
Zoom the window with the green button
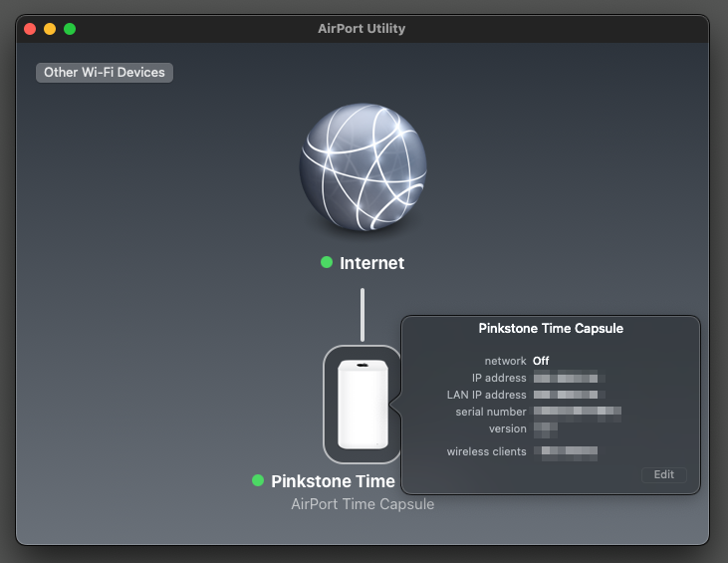click(x=70, y=29)
